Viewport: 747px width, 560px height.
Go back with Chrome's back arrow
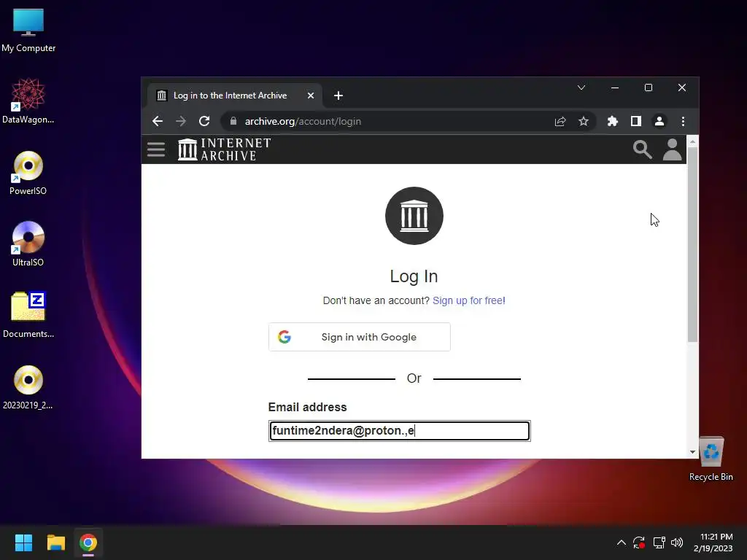[x=158, y=122]
